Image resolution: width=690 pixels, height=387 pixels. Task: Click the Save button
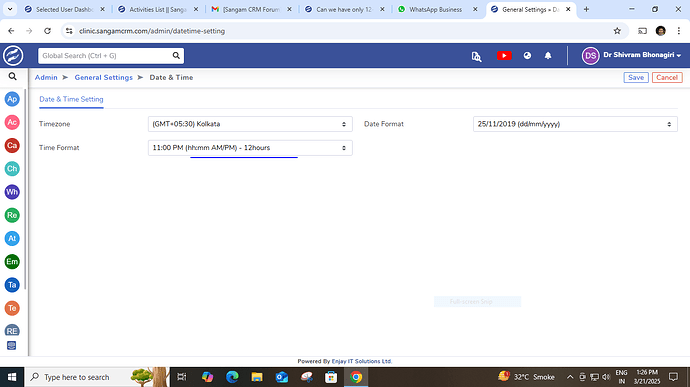(x=636, y=77)
